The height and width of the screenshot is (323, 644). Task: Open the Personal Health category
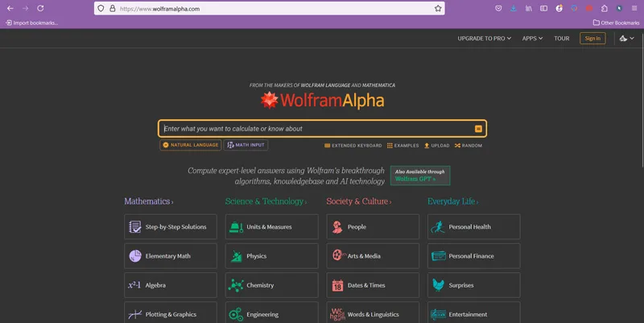pos(473,227)
